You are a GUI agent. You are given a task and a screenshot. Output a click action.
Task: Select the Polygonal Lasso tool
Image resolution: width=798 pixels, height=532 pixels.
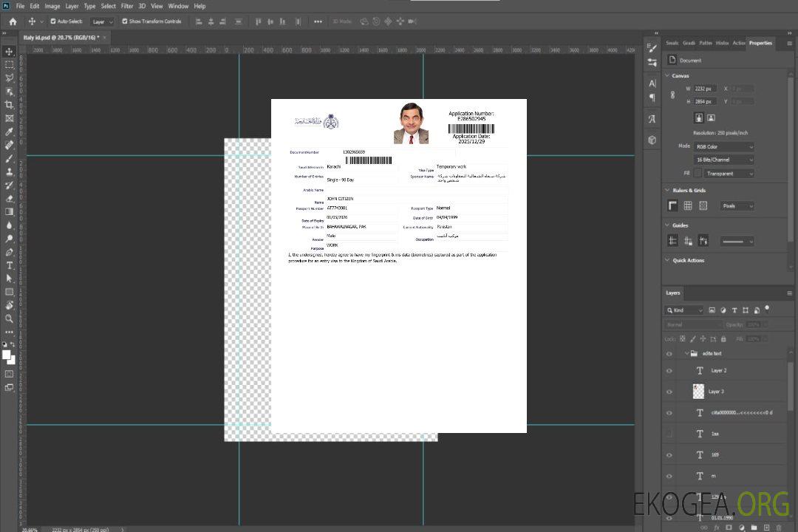[x=9, y=78]
